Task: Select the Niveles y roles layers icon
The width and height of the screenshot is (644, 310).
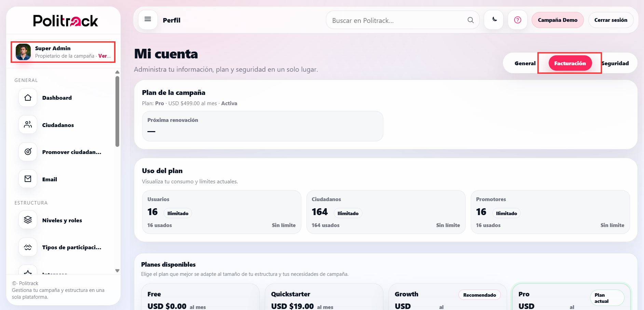Action: coord(27,220)
